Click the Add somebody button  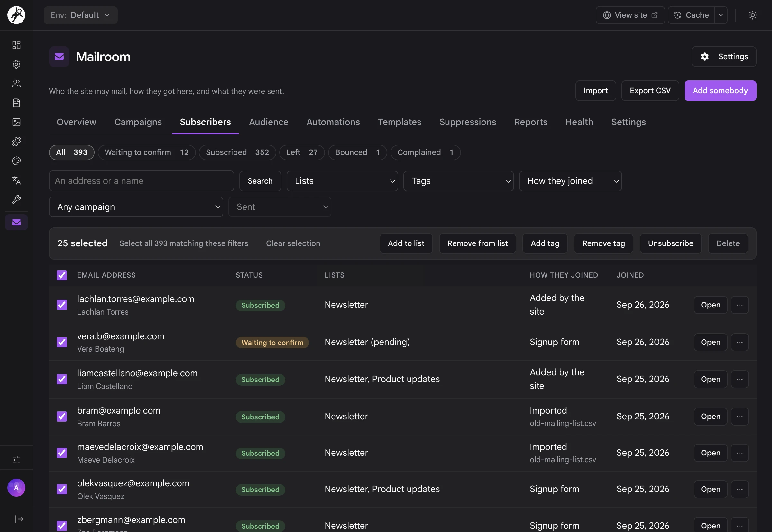pyautogui.click(x=720, y=91)
